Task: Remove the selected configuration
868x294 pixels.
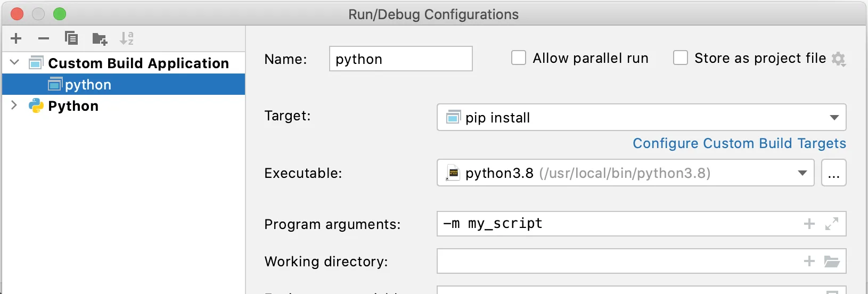Action: click(44, 38)
